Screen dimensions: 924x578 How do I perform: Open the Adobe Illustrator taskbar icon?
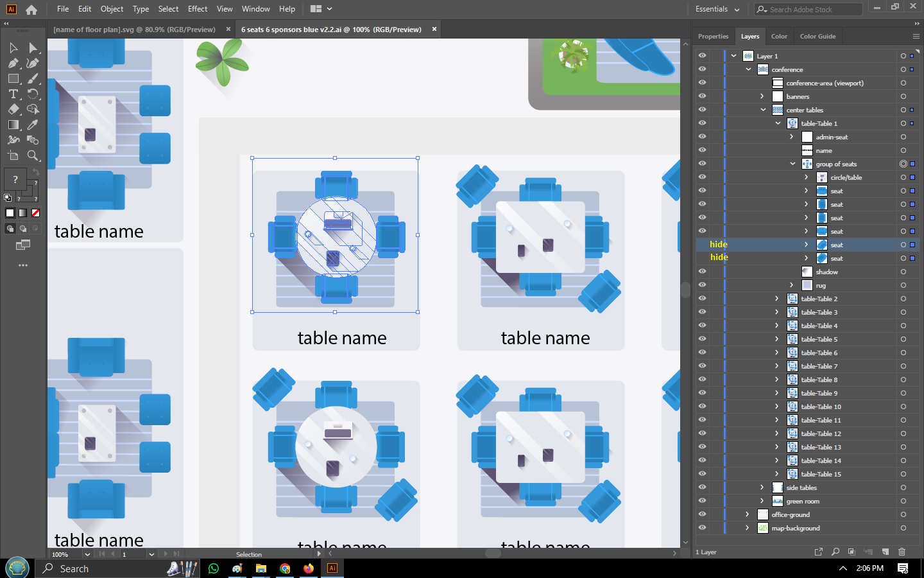pos(332,568)
